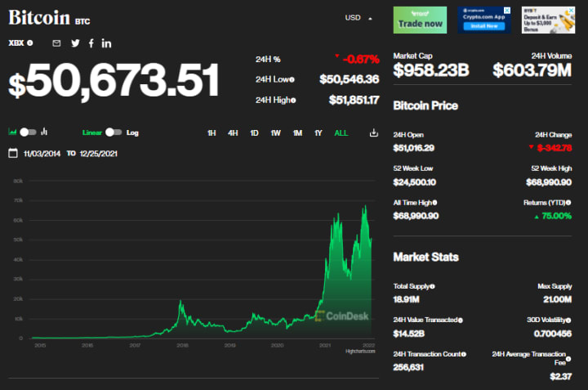Toggle chart scale between Linear and Log

point(114,132)
